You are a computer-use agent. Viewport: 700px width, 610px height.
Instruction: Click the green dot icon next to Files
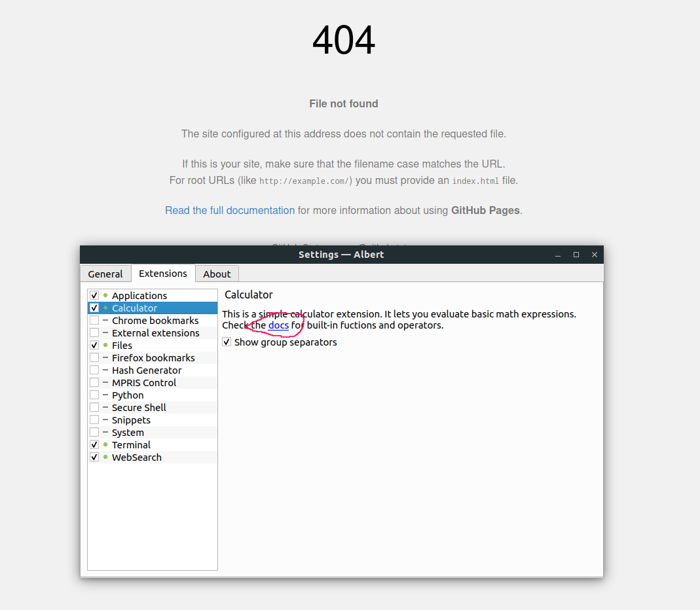pos(105,345)
